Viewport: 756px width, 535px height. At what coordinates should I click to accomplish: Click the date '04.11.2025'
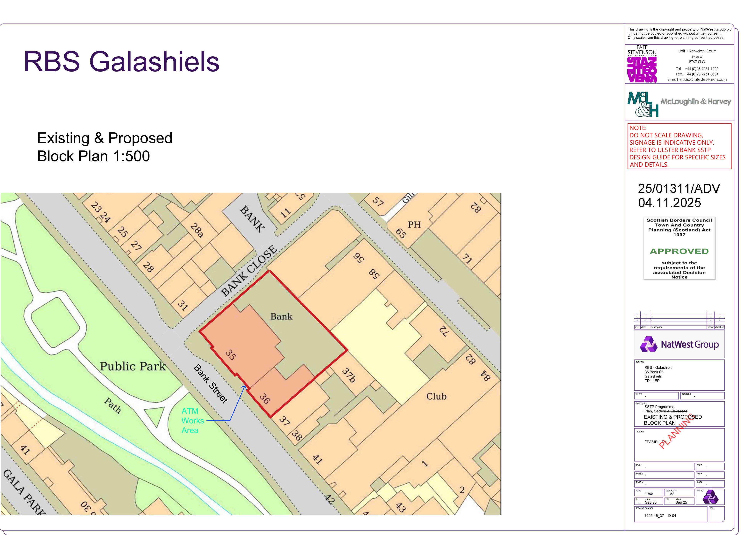(669, 203)
